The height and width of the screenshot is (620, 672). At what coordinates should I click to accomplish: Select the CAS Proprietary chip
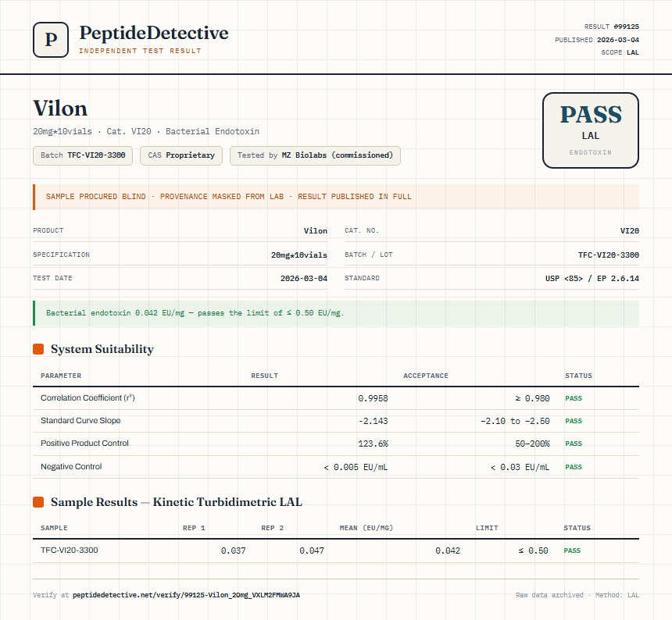click(x=181, y=155)
